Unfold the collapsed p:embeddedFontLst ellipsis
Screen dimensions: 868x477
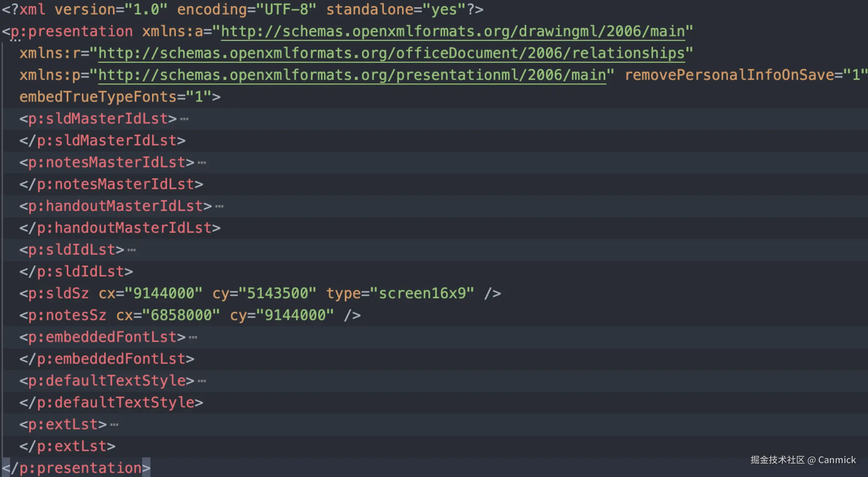193,337
